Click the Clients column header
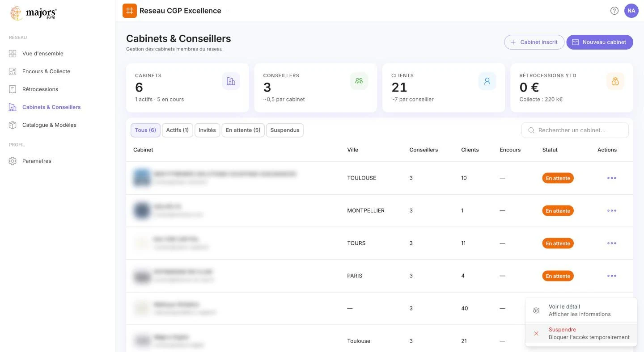The image size is (644, 352). click(470, 150)
